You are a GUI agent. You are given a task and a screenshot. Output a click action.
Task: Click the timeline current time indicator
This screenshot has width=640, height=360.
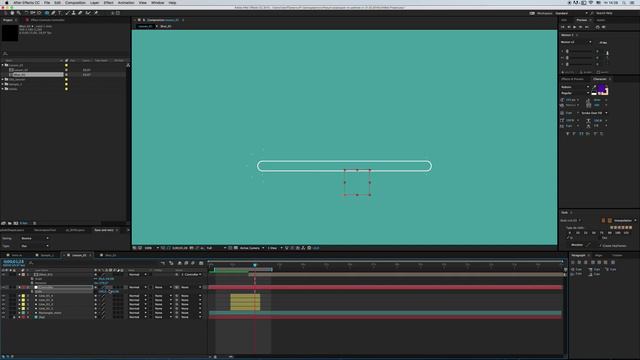pyautogui.click(x=255, y=265)
